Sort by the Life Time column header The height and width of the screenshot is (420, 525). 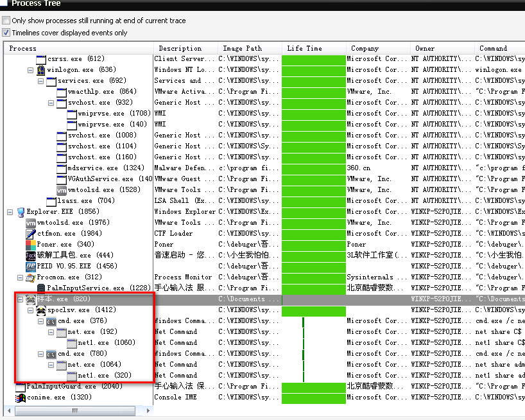coord(313,49)
